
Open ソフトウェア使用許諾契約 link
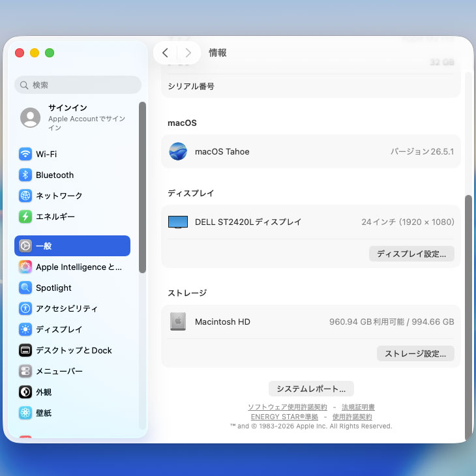pos(287,407)
